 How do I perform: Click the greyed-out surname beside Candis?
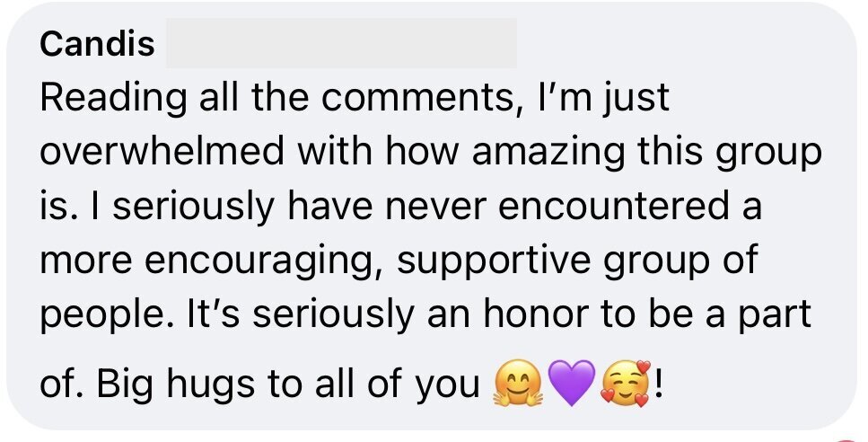pyautogui.click(x=341, y=44)
